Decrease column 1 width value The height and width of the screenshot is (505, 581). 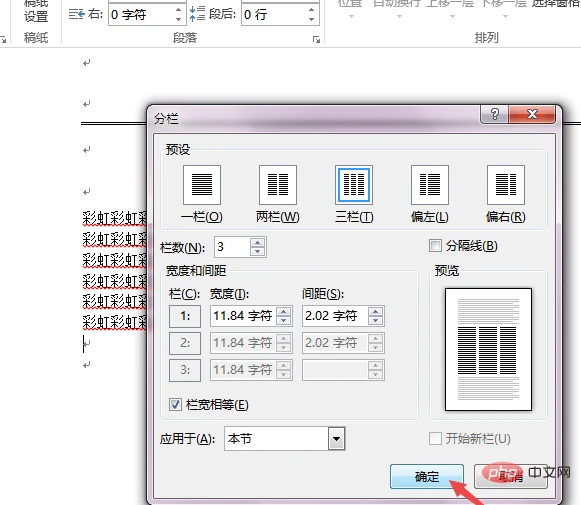pos(283,320)
